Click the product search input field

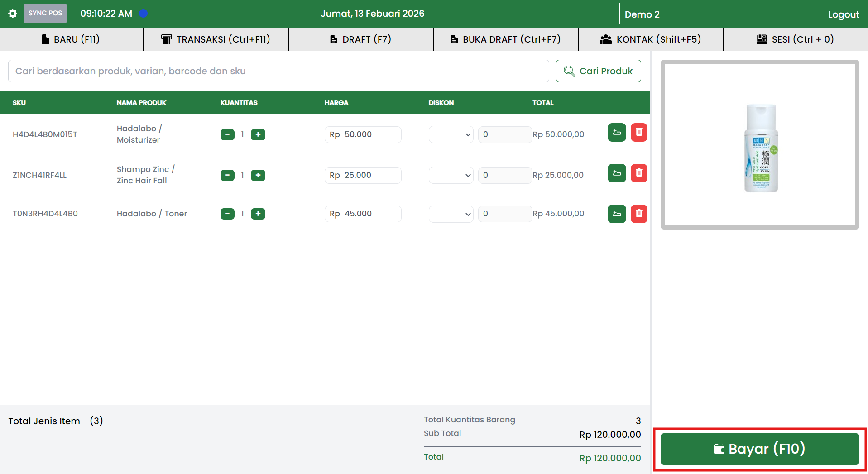pyautogui.click(x=278, y=71)
